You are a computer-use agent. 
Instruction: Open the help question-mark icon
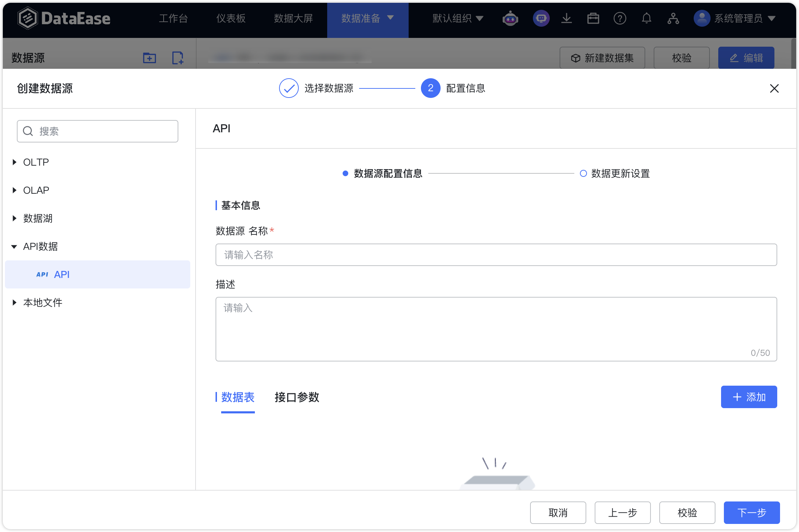[x=620, y=18]
